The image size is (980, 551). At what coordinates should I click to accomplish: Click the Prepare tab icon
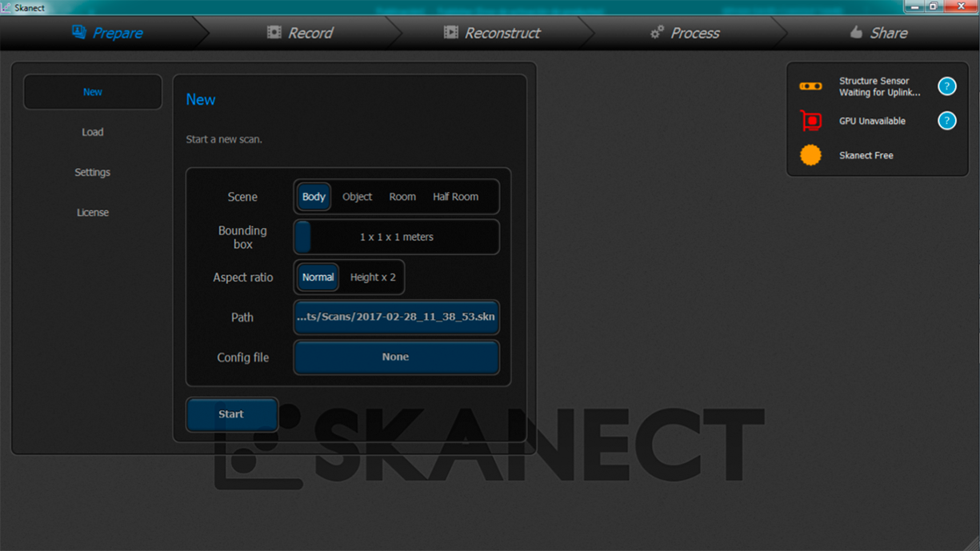[x=78, y=32]
